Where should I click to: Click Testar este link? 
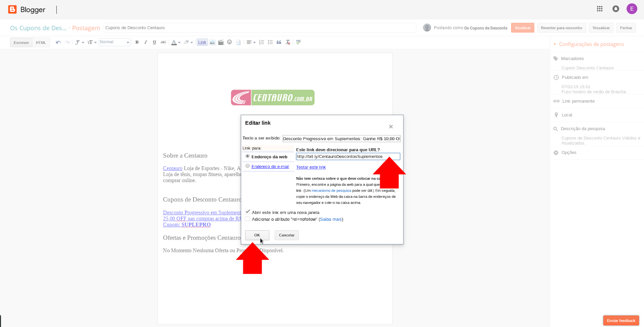pos(311,167)
